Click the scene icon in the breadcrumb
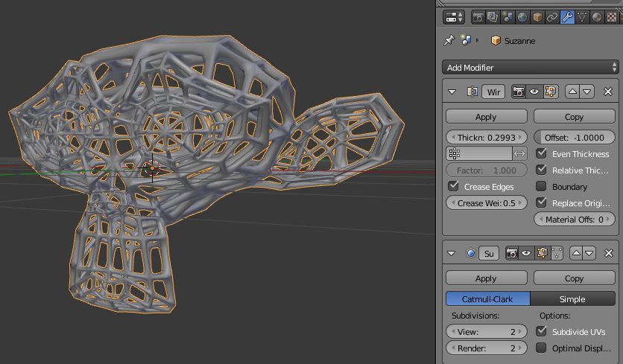Screen dimensions: 623x364 tap(466, 40)
